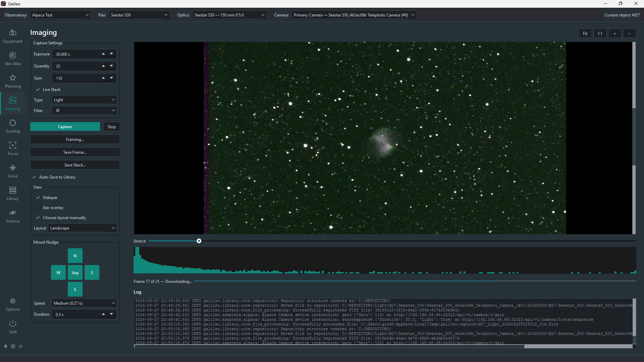644x362 pixels.
Task: Toggle Auto-Save to Library checkbox
Action: 34,177
